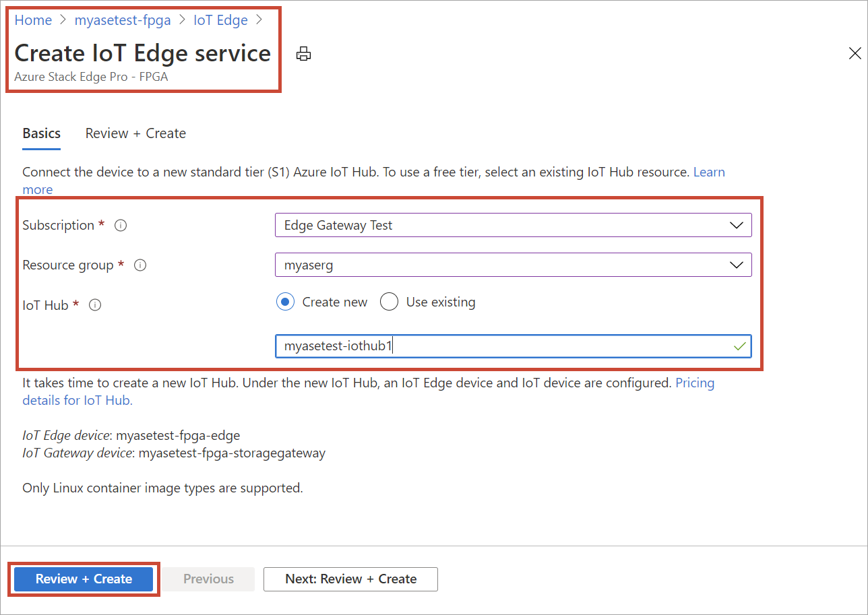Screen dimensions: 868x615
Task: Click the print icon beside page title
Action: point(304,54)
